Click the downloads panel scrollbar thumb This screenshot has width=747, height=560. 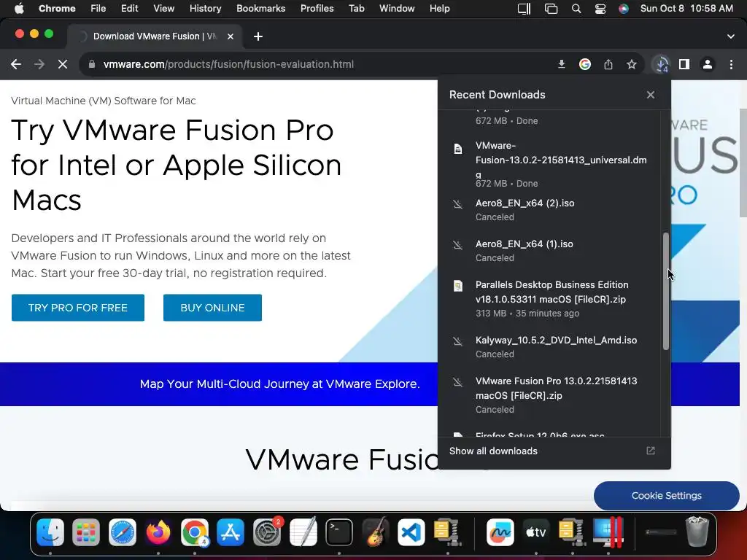click(665, 292)
